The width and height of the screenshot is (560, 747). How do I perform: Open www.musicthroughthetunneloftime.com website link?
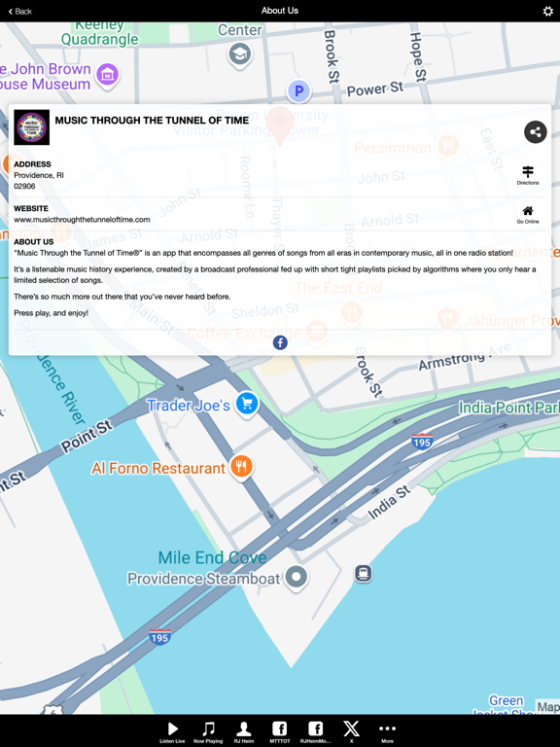click(82, 220)
